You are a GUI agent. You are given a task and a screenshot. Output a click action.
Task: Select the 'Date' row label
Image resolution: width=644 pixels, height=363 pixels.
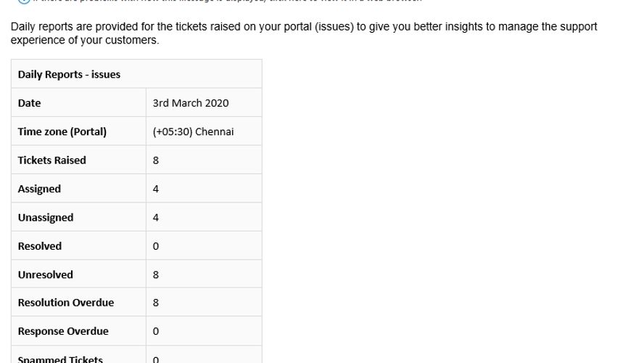[x=30, y=103]
